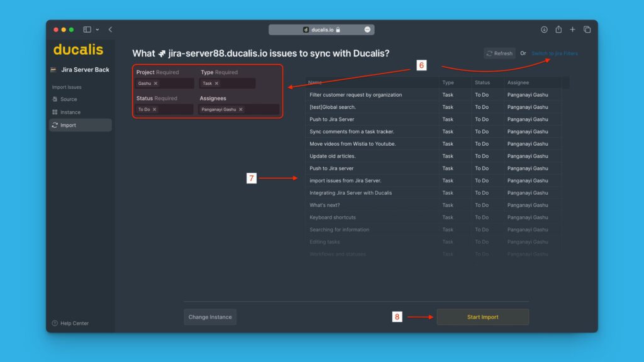Click the Instance grid icon
644x362 pixels.
[x=55, y=112]
